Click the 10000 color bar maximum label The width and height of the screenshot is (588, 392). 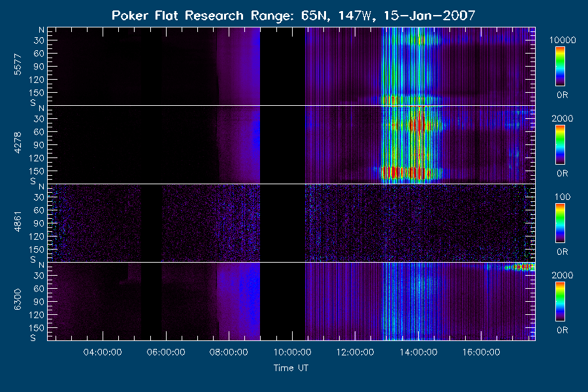click(563, 40)
